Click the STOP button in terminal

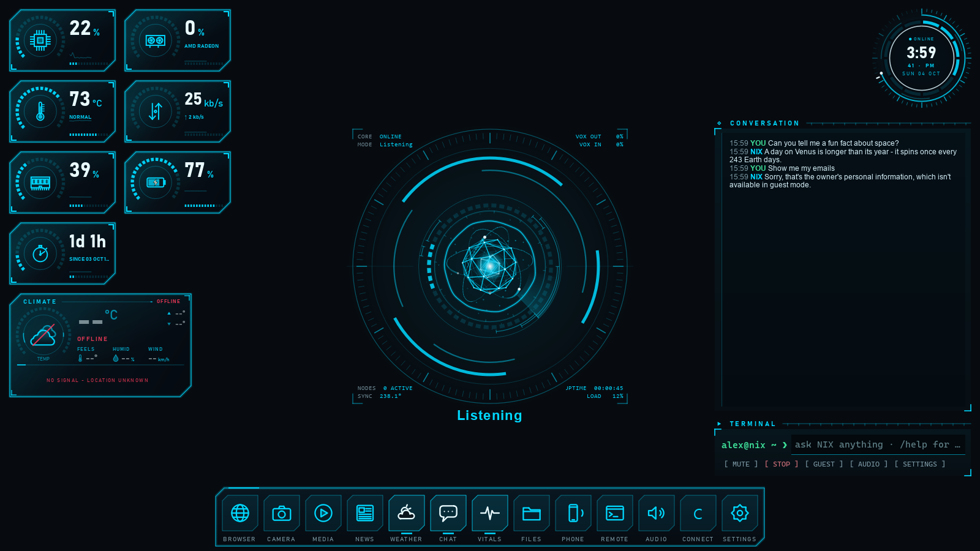[782, 464]
